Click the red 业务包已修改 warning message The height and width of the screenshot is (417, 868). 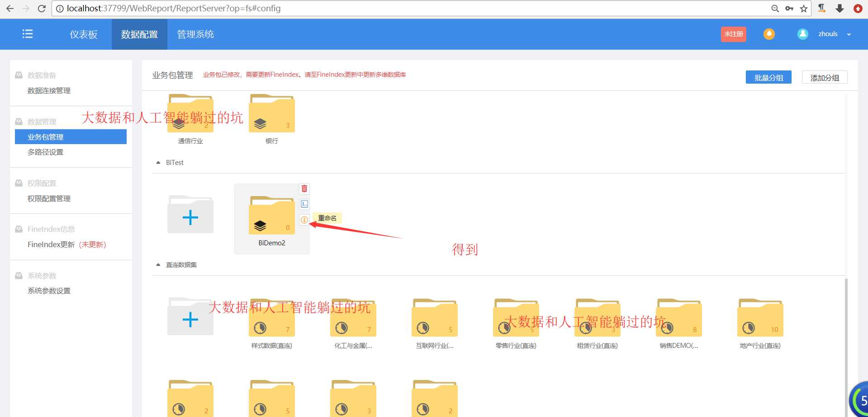pos(304,75)
